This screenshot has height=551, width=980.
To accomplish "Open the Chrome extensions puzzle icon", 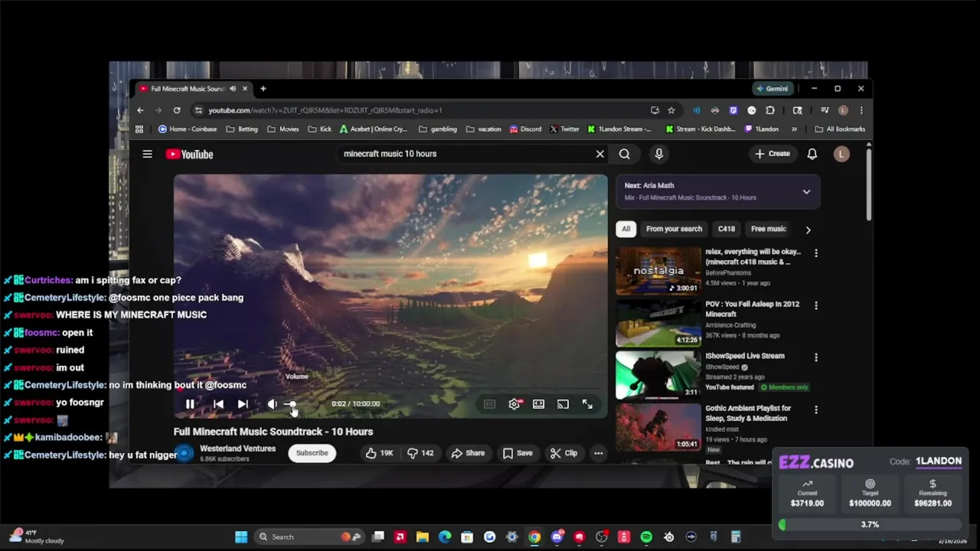I will click(770, 110).
